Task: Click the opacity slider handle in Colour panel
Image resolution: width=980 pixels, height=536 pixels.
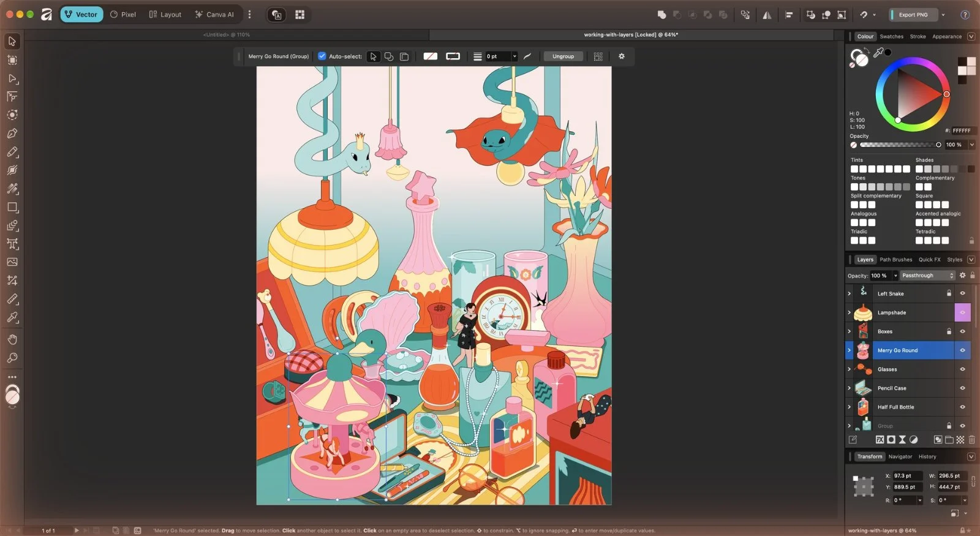Action: [938, 145]
